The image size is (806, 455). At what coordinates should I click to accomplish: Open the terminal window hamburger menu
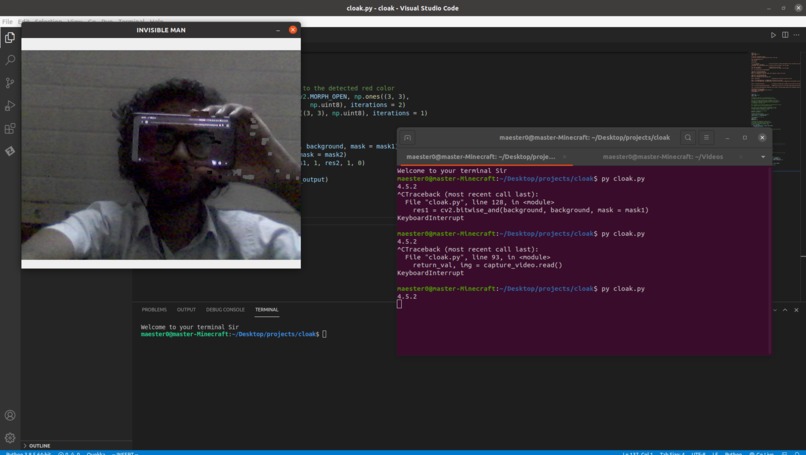706,138
